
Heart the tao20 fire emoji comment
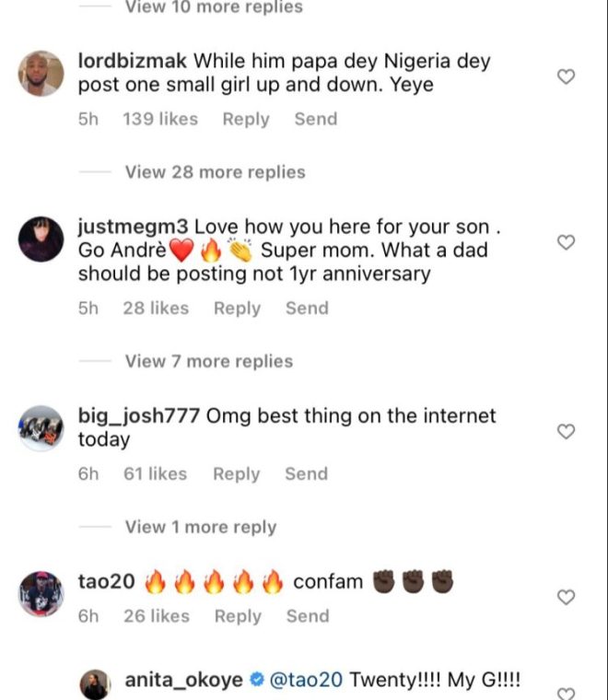coord(567,598)
